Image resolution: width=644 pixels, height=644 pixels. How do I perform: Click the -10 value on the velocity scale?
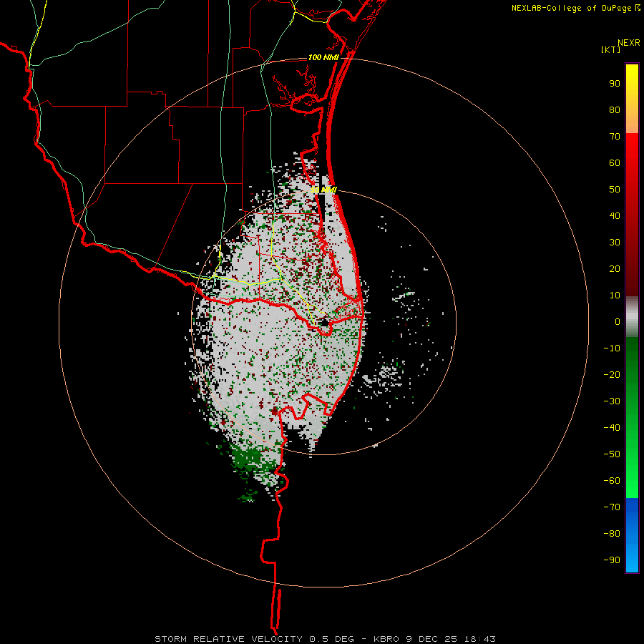[x=612, y=348]
